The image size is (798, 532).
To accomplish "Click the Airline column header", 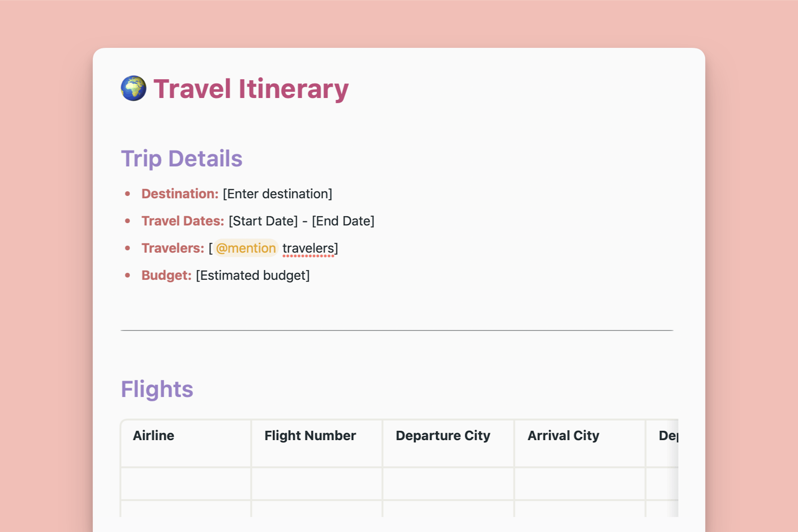I will (186, 443).
